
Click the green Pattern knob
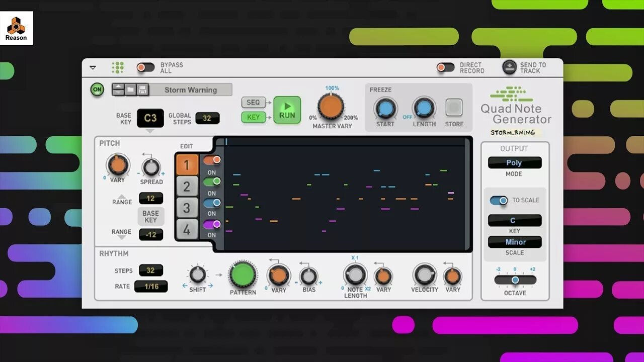coord(243,275)
